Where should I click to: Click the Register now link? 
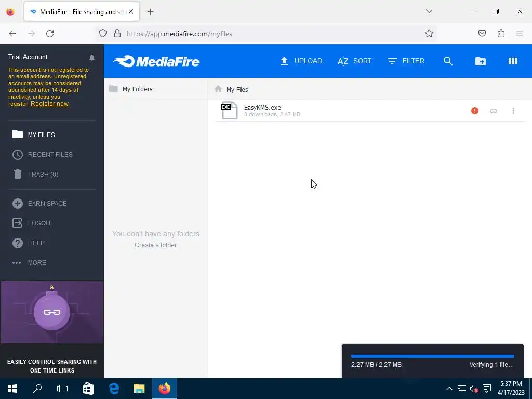click(x=50, y=104)
